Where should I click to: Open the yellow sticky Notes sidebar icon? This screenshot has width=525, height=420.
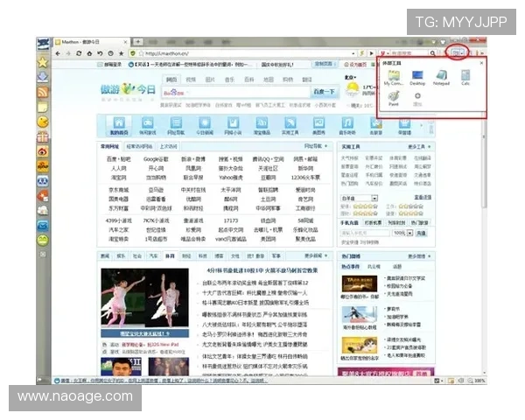point(43,107)
